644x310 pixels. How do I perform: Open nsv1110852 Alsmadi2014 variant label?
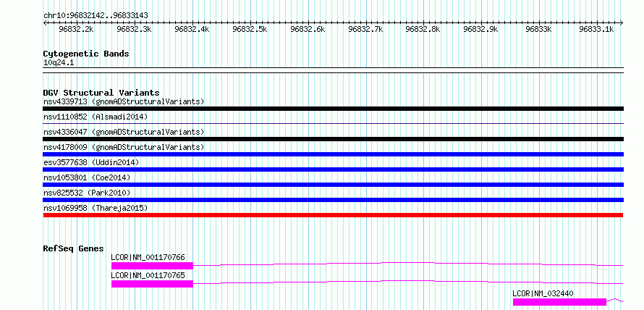[x=96, y=117]
